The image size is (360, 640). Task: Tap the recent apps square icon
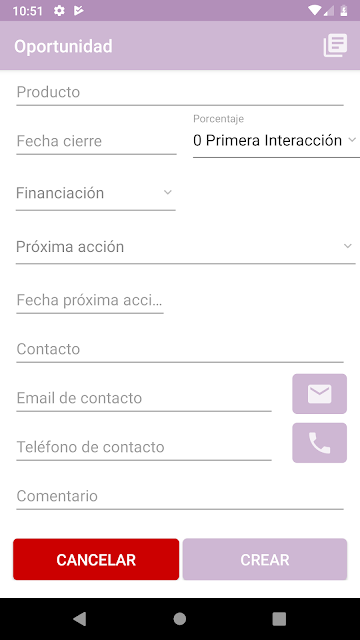pyautogui.click(x=279, y=619)
